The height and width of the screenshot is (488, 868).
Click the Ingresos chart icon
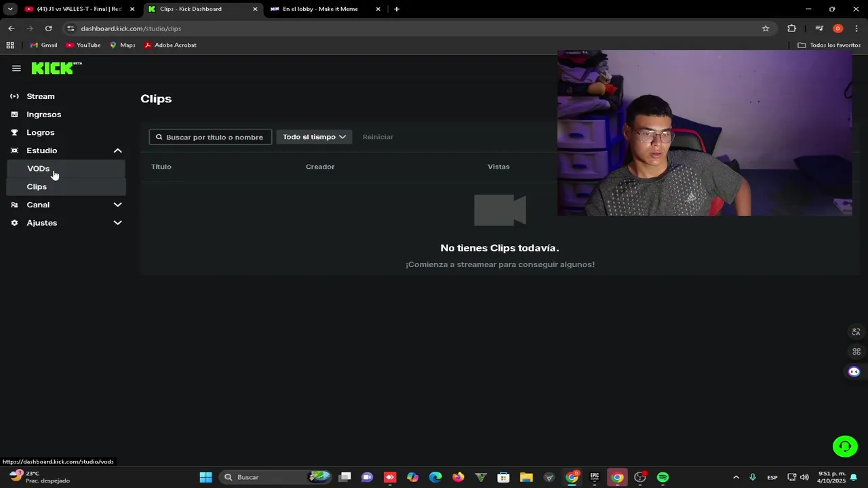[x=14, y=115]
